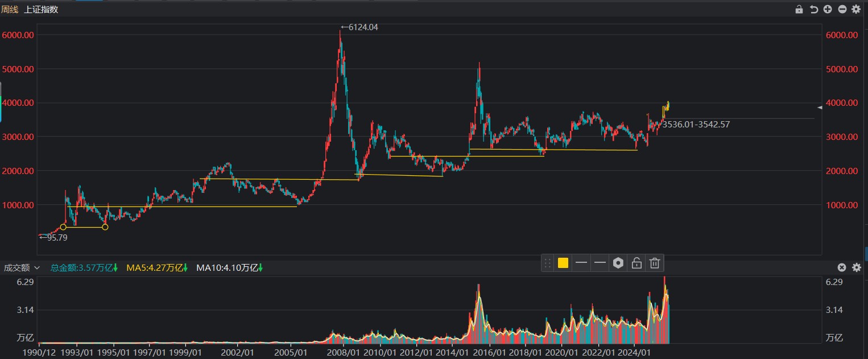Image resolution: width=868 pixels, height=359 pixels.
Task: Open drawing settings via the hexagon icon
Action: 618,263
